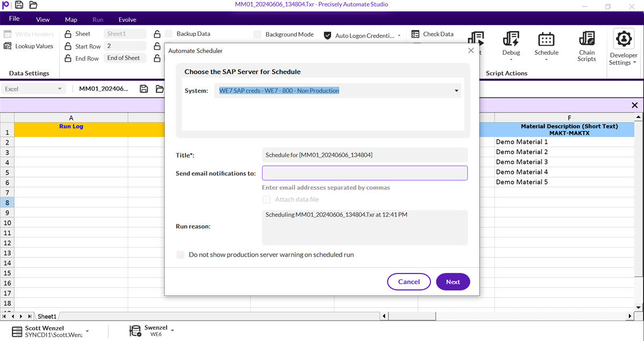
Task: Go to next sheet tab arrow
Action: click(21, 316)
